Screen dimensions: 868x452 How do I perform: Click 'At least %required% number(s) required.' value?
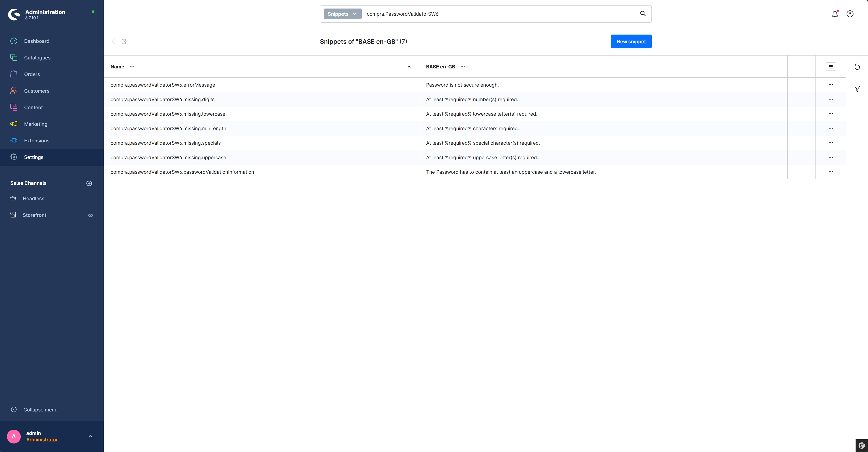point(472,100)
